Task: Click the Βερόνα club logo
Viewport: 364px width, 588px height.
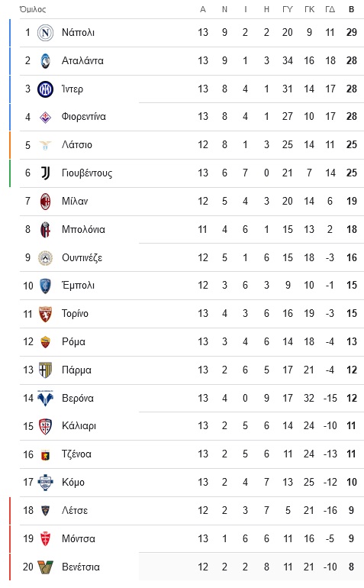Action: (x=45, y=399)
